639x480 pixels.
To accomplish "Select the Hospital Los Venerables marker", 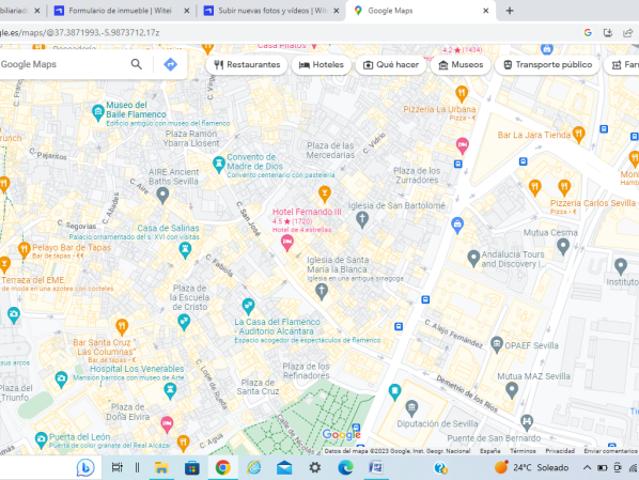I will click(170, 391).
